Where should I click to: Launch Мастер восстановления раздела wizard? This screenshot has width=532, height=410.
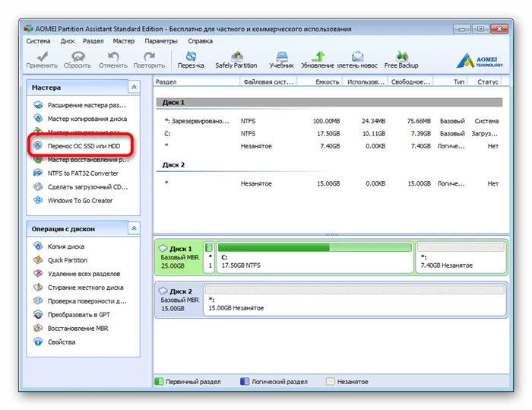[81, 160]
